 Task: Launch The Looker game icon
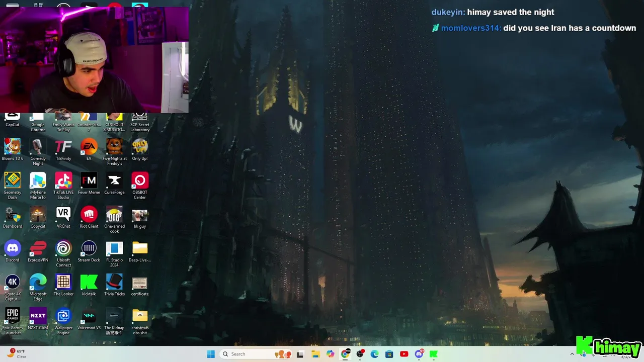pos(63,285)
